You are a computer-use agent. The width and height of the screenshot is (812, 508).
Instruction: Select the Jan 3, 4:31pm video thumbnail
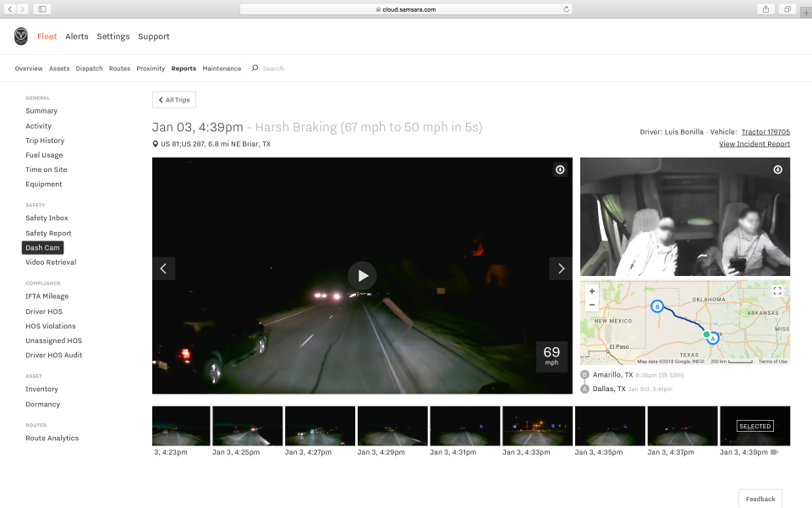coord(464,426)
